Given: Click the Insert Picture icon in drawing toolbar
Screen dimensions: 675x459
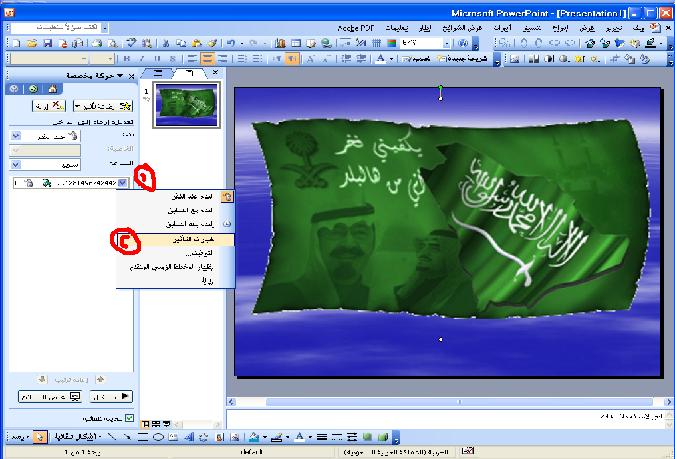Looking at the screenshot, I should pyautogui.click(x=235, y=437).
